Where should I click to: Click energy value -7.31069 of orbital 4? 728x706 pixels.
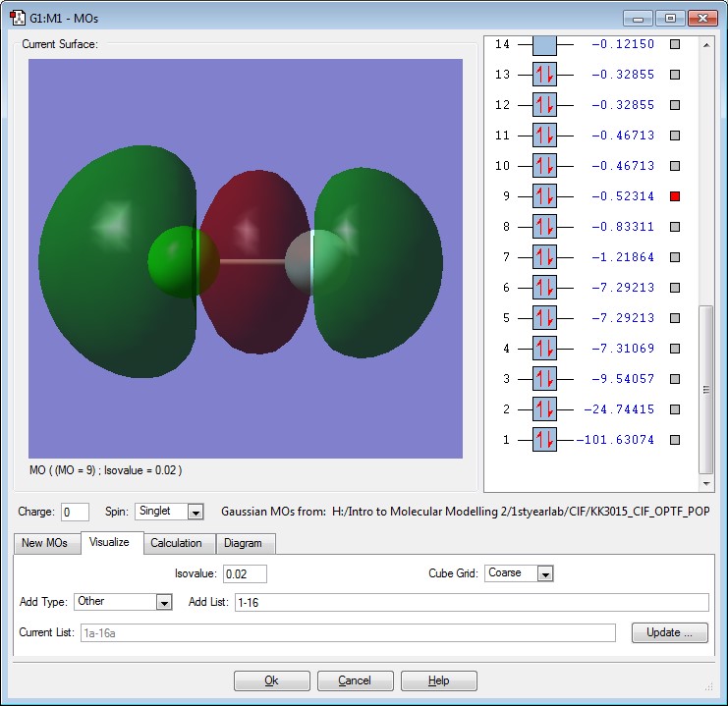pyautogui.click(x=623, y=349)
